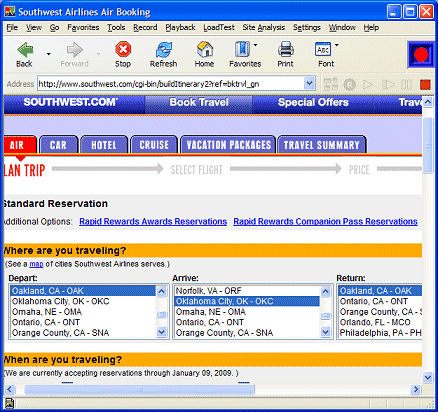Image resolution: width=438 pixels, height=412 pixels.
Task: Select Norfolk, VA - ORF in Arrive list
Action: [x=247, y=291]
